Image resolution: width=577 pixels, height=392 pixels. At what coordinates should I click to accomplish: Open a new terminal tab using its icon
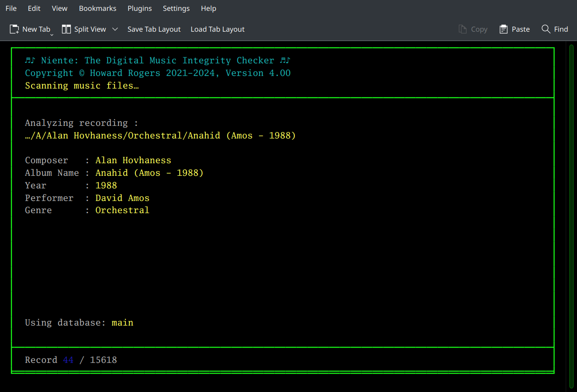14,29
